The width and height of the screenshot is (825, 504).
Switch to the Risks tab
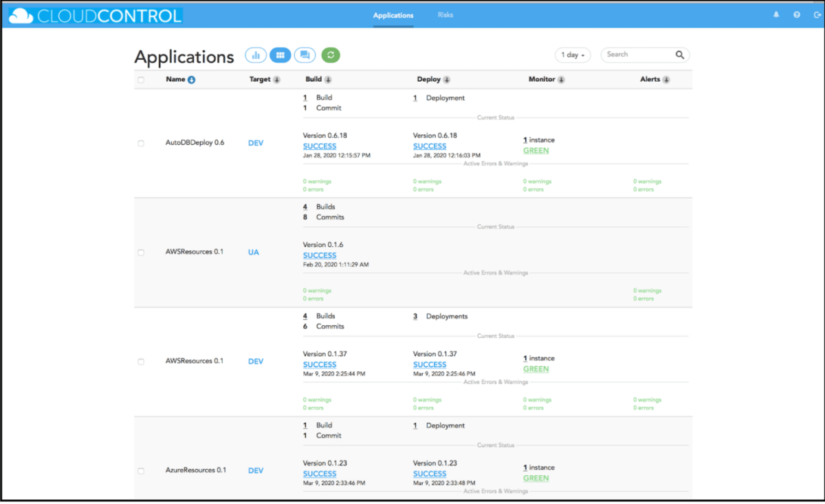click(x=445, y=14)
